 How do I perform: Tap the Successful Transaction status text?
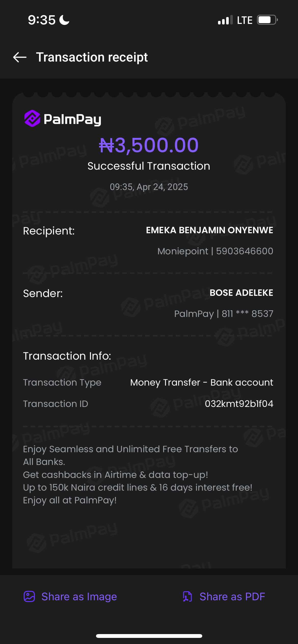(x=149, y=166)
